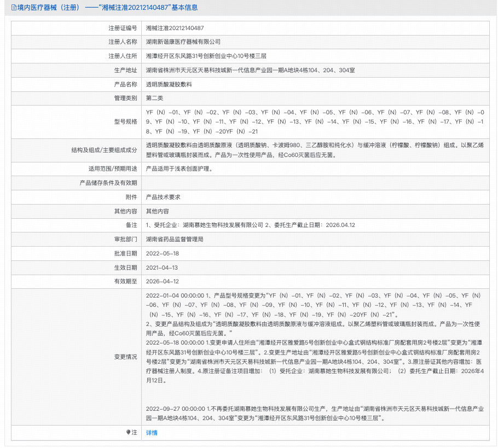Select registration number 湘械注准20212140487 in the table
Screen dimensions: 498x448
pos(175,27)
